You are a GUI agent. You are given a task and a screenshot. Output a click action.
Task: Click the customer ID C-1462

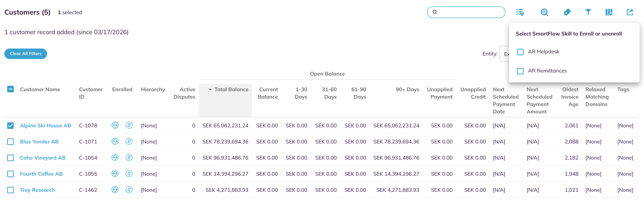pyautogui.click(x=88, y=190)
